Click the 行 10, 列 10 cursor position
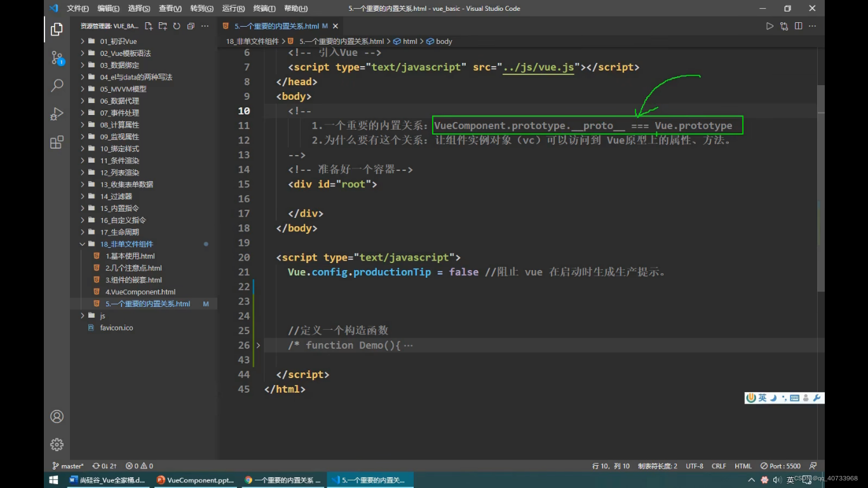The image size is (868, 488). click(x=611, y=466)
